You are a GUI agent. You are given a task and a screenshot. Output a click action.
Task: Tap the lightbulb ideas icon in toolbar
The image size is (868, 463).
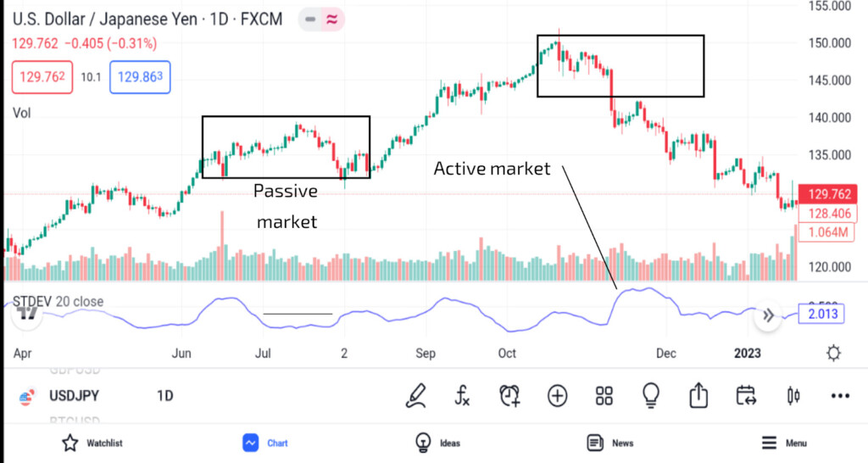651,395
